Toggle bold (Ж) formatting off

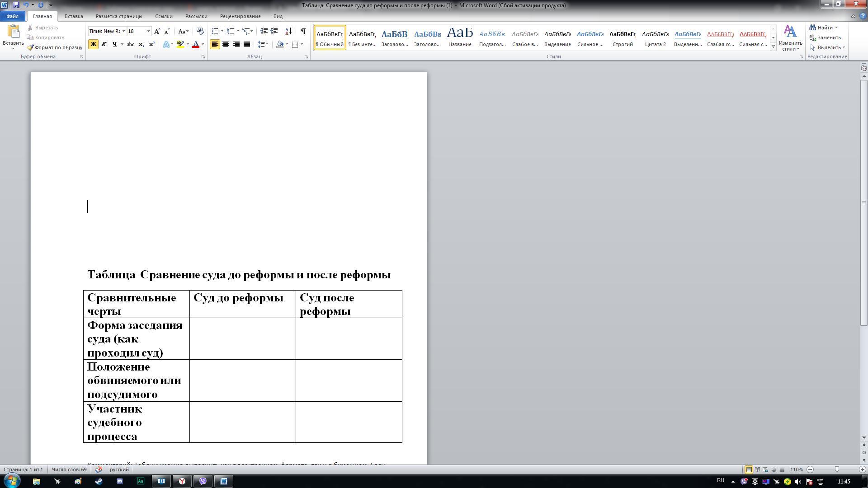coord(93,44)
